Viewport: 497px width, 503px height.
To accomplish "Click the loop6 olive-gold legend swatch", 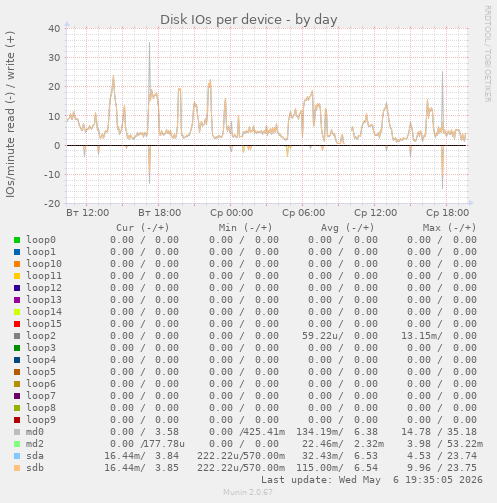I will pos(17,384).
